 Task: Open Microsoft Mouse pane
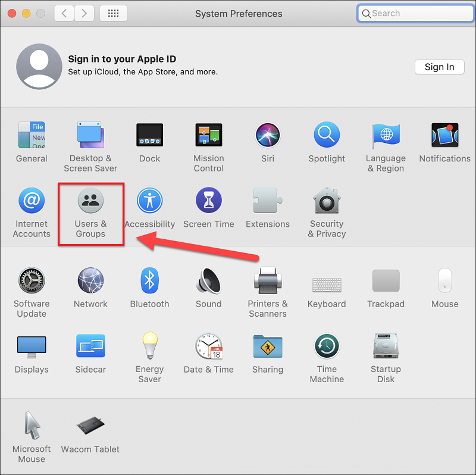(32, 426)
